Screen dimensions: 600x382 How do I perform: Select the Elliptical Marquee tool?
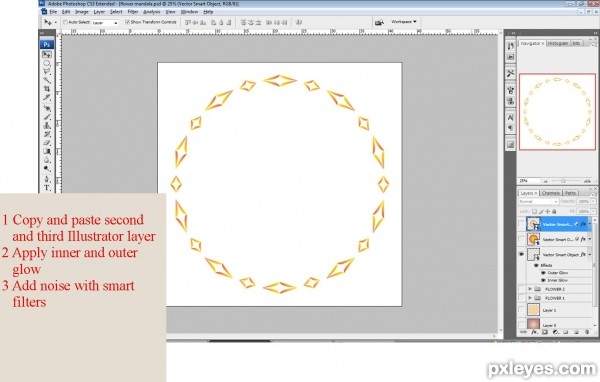pyautogui.click(x=47, y=63)
